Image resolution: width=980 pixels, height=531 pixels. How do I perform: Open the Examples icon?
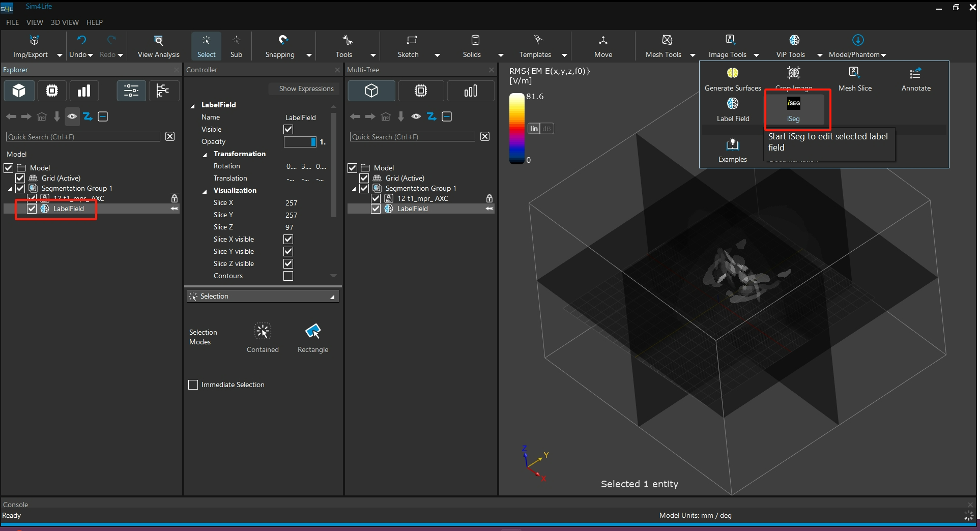click(732, 145)
